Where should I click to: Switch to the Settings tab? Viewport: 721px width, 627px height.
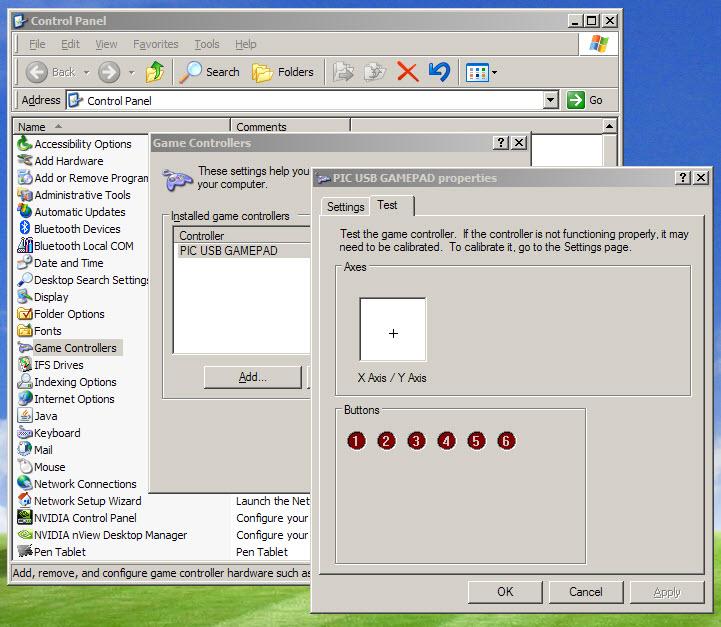click(345, 207)
